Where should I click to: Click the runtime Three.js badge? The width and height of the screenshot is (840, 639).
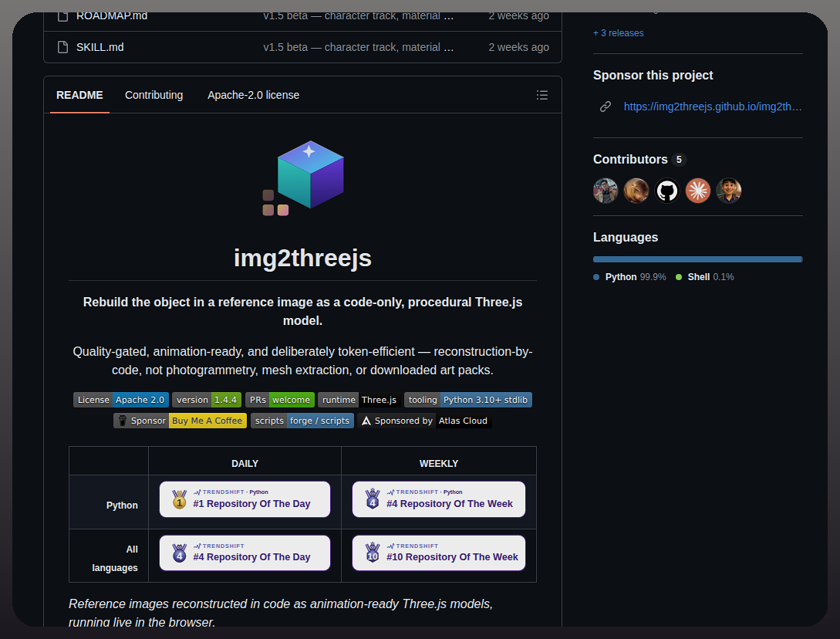pos(359,400)
